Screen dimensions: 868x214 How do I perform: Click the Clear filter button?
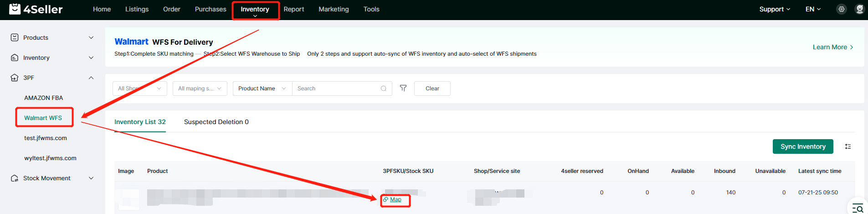click(432, 89)
